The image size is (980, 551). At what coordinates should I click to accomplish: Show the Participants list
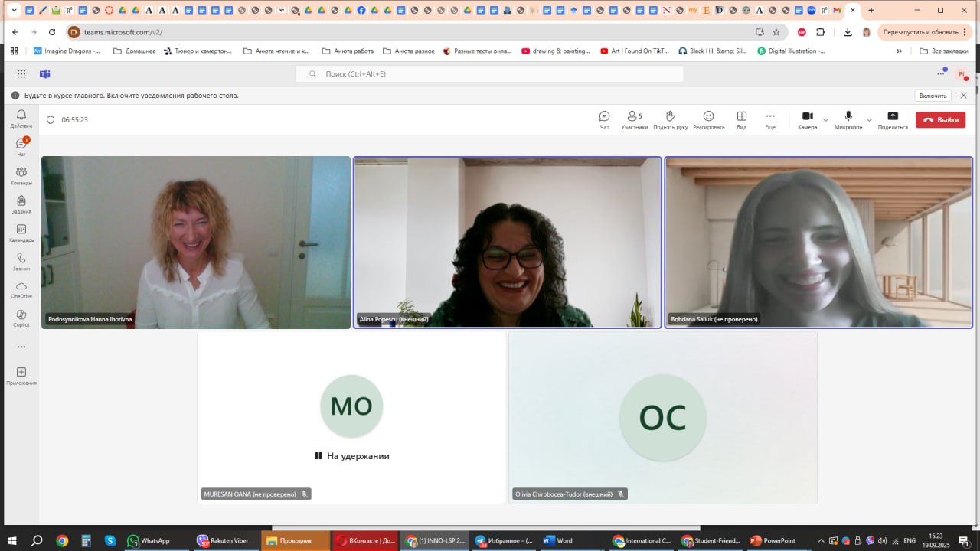[x=634, y=119]
